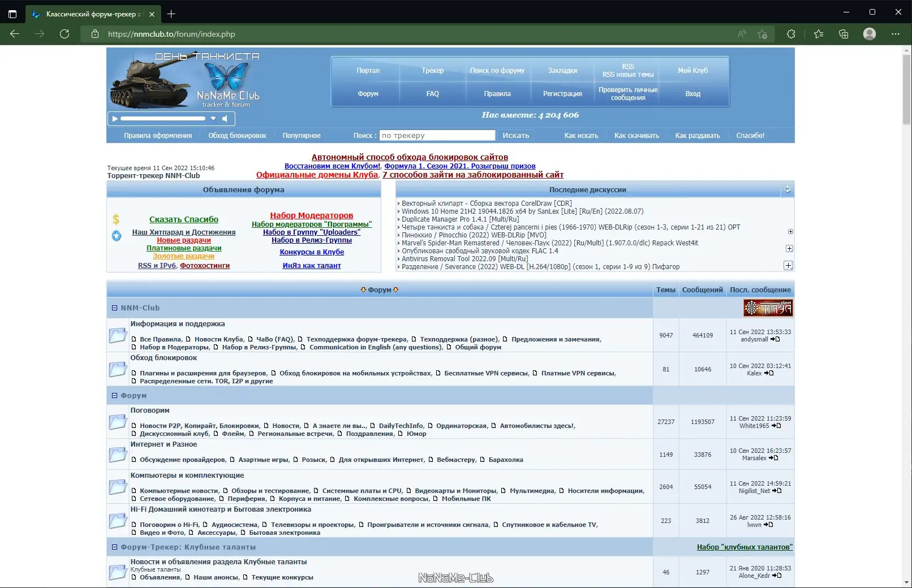This screenshot has width=912, height=588.
Task: Focus the tracker search field
Action: tap(437, 136)
